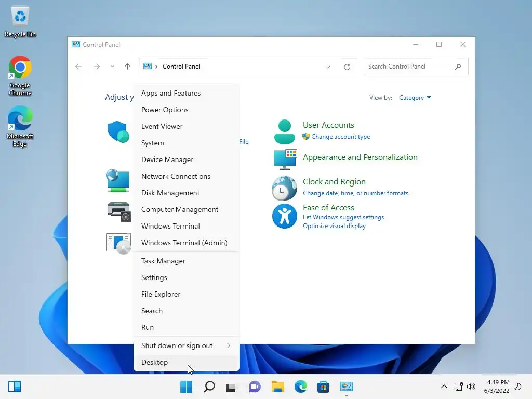This screenshot has width=532, height=399.
Task: Open Run from the menu
Action: 187,328
